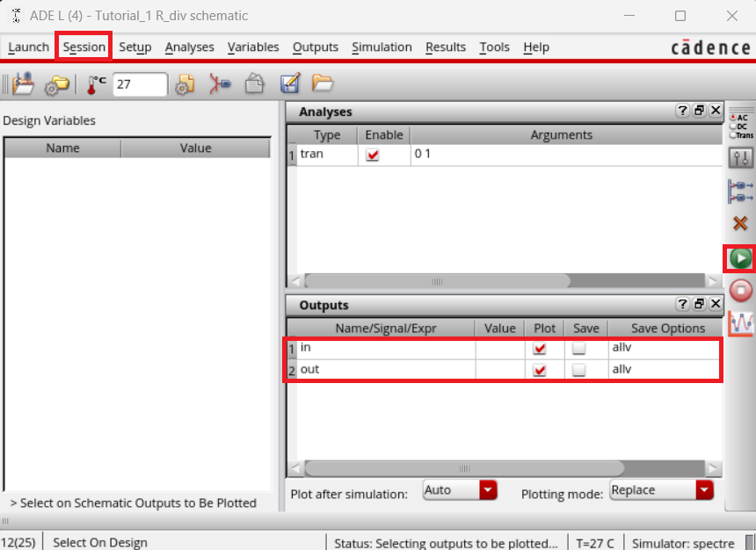Click the Outputs Save Options column header
This screenshot has width=756, height=550.
(x=668, y=329)
